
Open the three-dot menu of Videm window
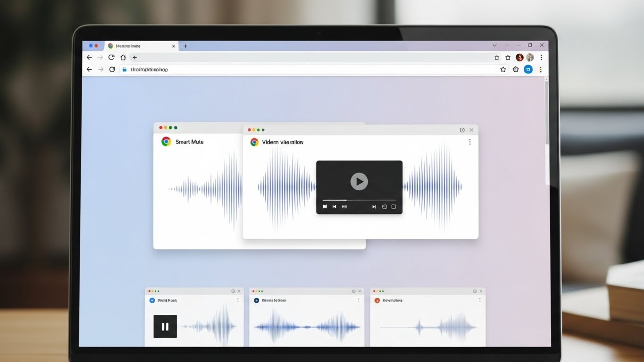tap(470, 142)
